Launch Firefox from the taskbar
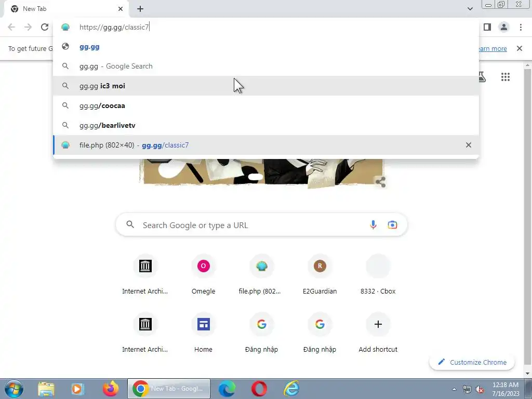 tap(111, 389)
